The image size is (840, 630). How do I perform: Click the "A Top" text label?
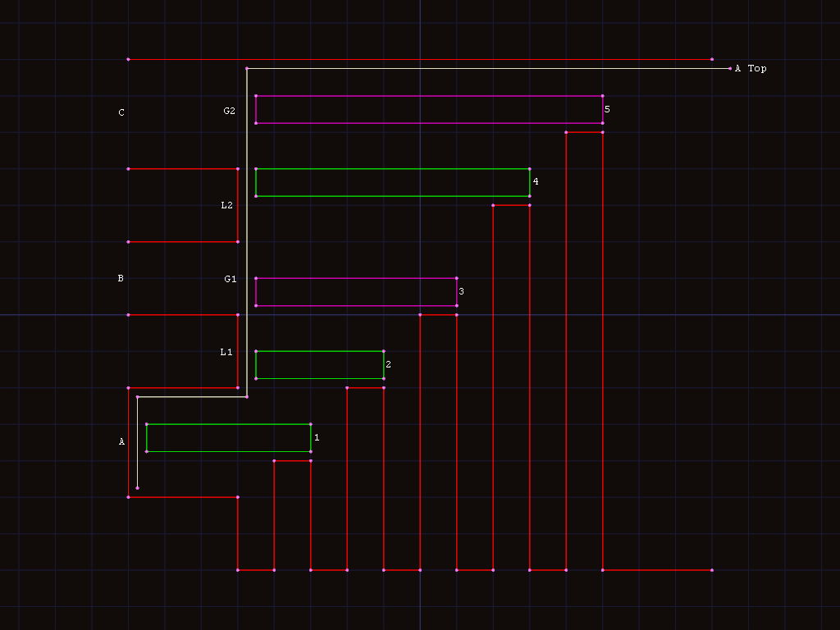[751, 69]
